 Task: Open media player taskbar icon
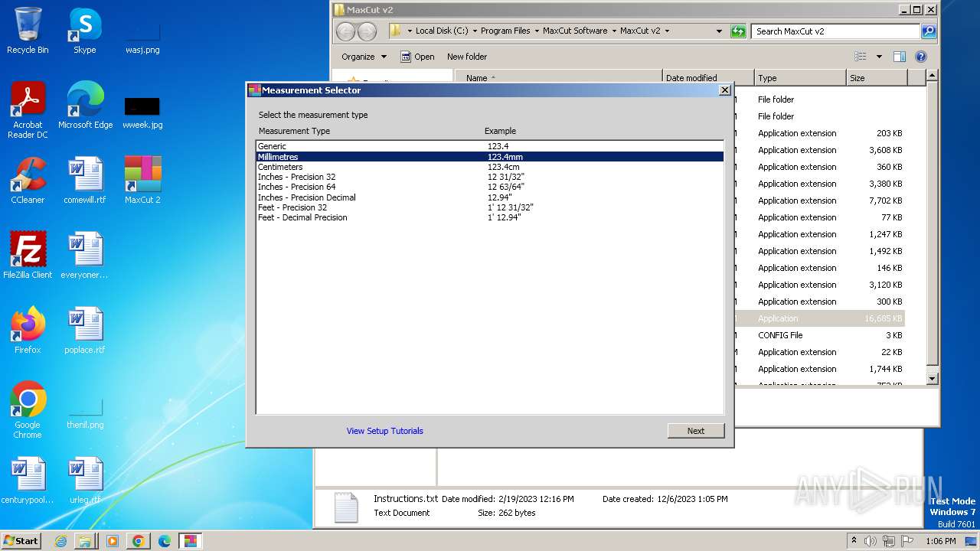pyautogui.click(x=112, y=541)
